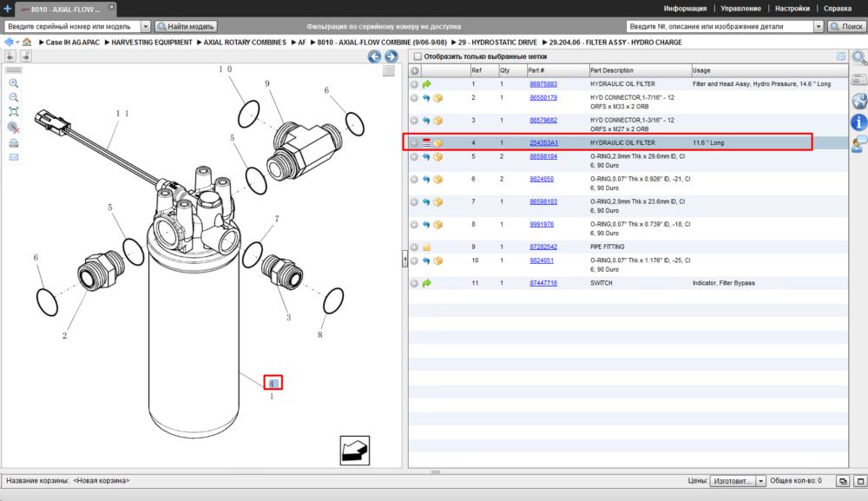Viewport: 868px width, 501px height.
Task: Open a new tab with the plus icon
Action: tap(7, 9)
